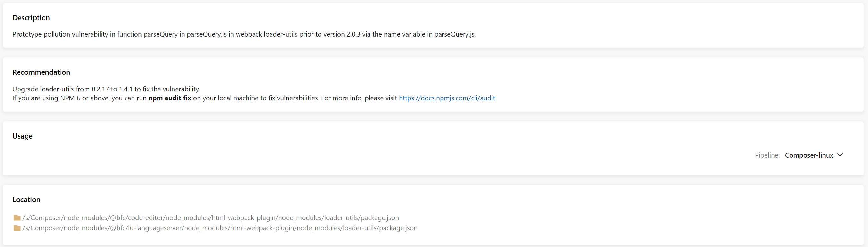Click the Recommendation section header
The image size is (868, 247).
point(41,72)
